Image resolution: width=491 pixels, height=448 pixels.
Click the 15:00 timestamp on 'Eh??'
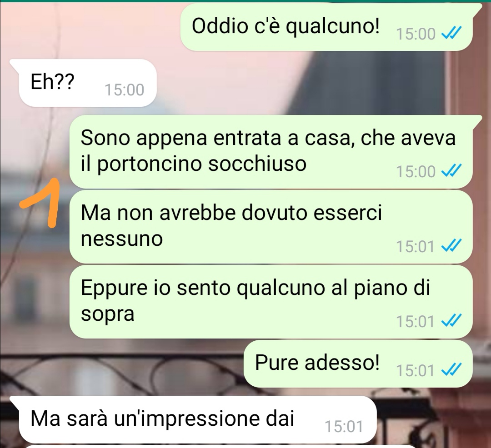click(x=124, y=90)
